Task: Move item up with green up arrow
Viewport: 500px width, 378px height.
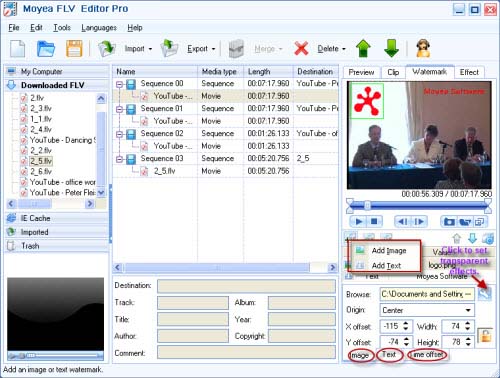Action: pyautogui.click(x=363, y=49)
